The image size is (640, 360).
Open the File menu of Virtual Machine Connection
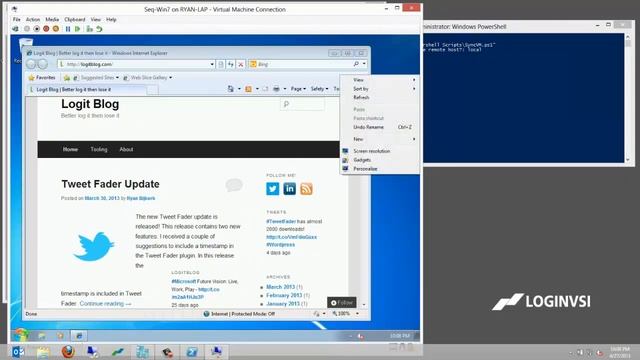click(x=17, y=19)
